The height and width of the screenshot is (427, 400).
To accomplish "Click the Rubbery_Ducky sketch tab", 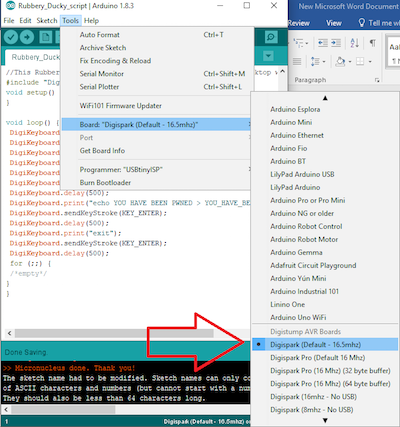I will click(x=33, y=57).
